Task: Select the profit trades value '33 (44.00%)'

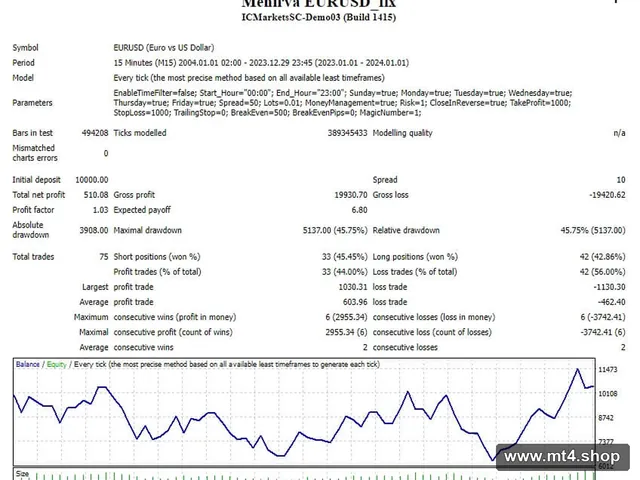Action: click(x=344, y=272)
